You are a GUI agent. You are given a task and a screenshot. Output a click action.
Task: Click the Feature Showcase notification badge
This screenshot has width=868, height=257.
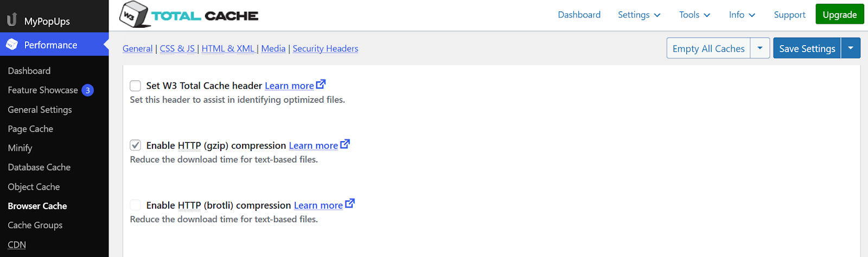[x=88, y=90]
